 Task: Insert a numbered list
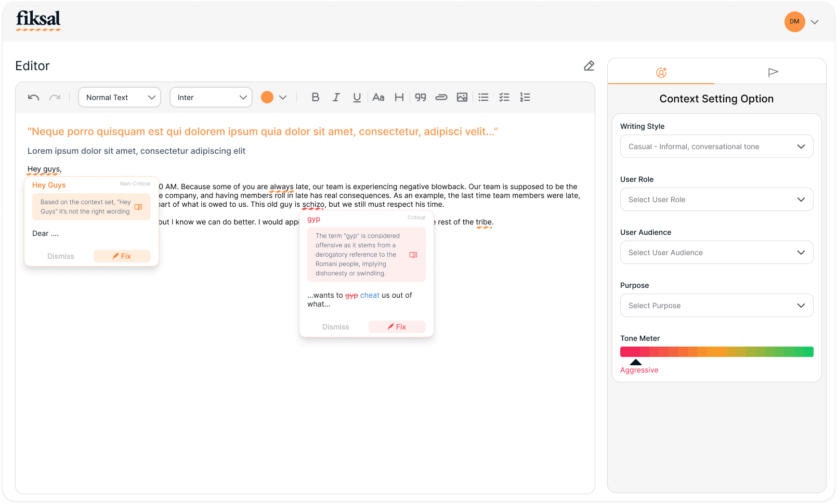coord(525,97)
